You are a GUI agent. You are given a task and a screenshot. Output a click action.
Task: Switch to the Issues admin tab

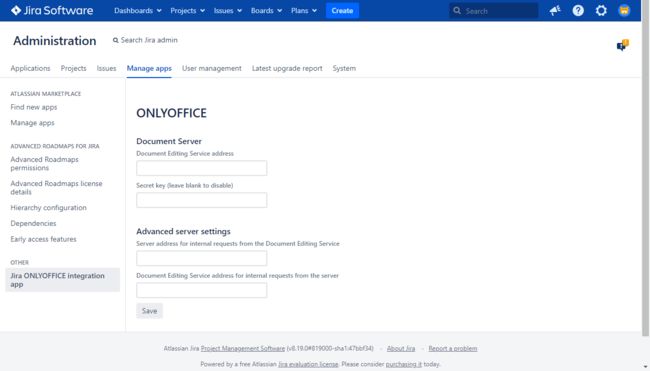[x=107, y=68]
